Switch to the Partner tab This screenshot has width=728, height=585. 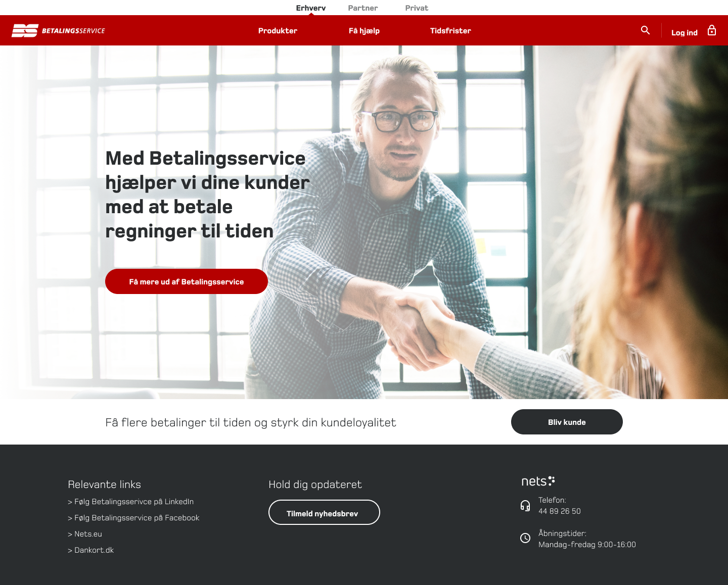click(363, 8)
